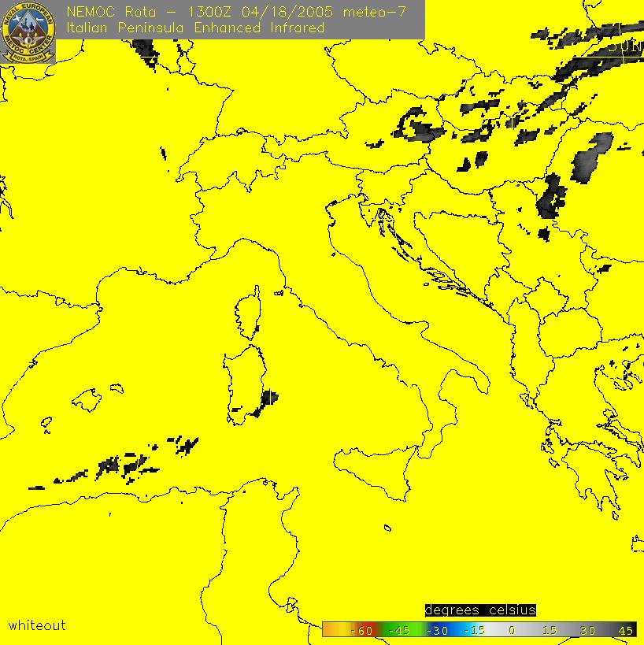Click the 'whiteout' label text
Screen dimensions: 644x645
tap(37, 625)
